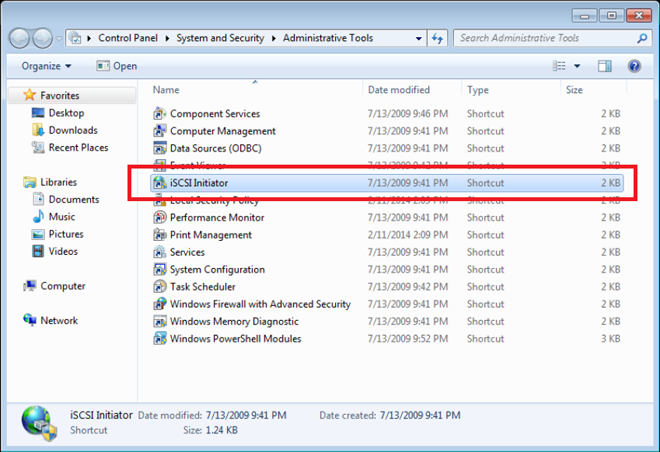
Task: Click the Data Sources (ODBC) icon
Action: 160,148
